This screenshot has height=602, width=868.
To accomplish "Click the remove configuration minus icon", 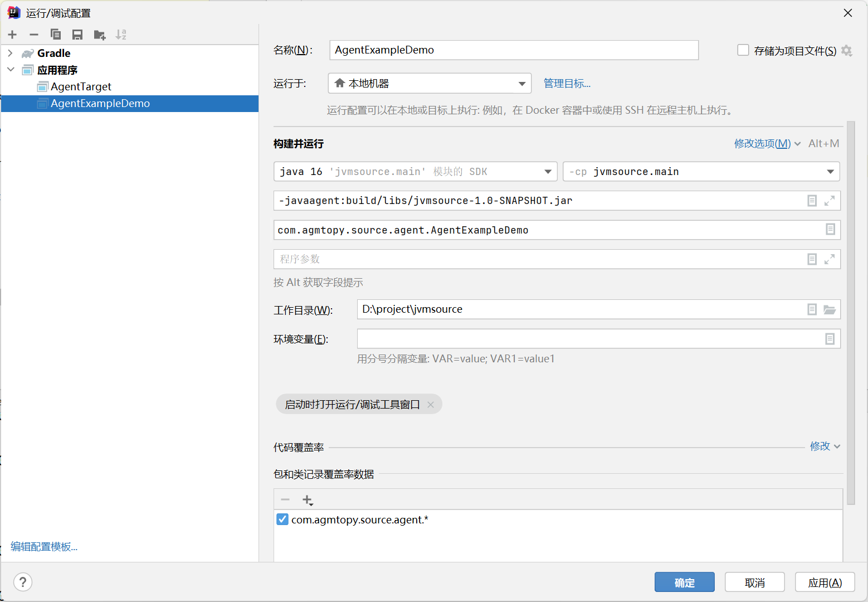I will (x=34, y=35).
